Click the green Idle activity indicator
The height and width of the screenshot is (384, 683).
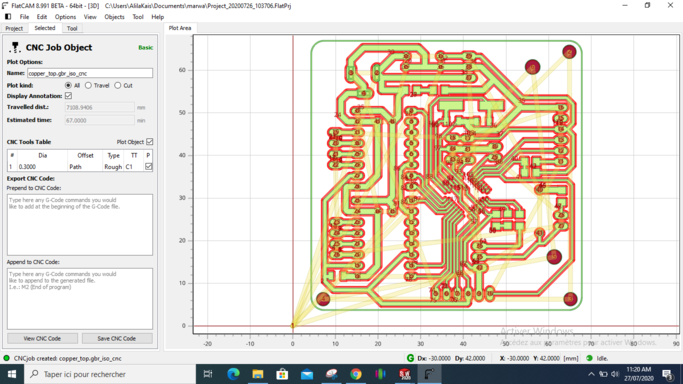click(x=589, y=358)
